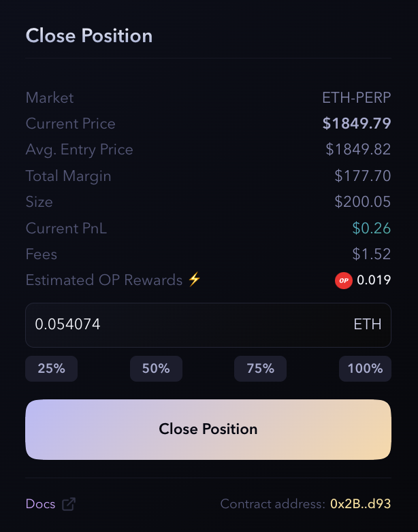Click the lightning bolt rewards icon
Image resolution: width=418 pixels, height=532 pixels.
[x=195, y=280]
